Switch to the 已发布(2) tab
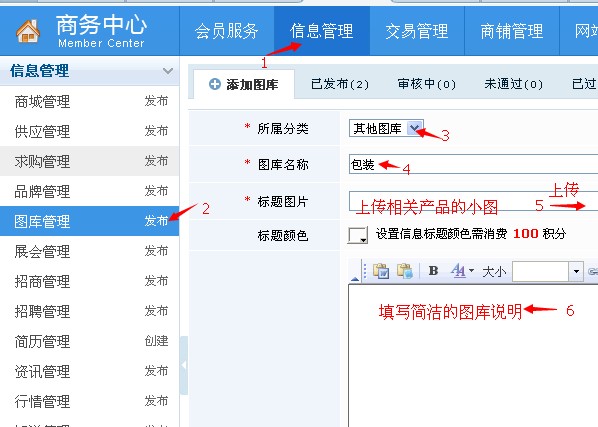598x427 pixels. point(340,84)
